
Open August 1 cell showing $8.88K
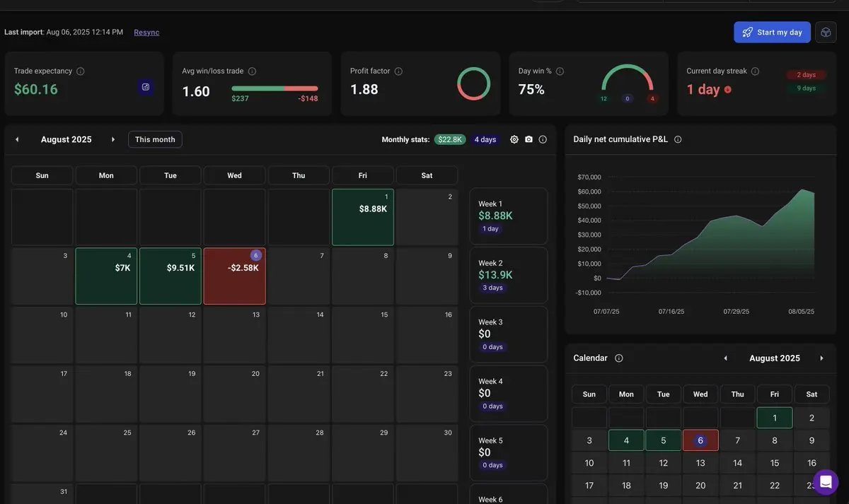(x=363, y=217)
